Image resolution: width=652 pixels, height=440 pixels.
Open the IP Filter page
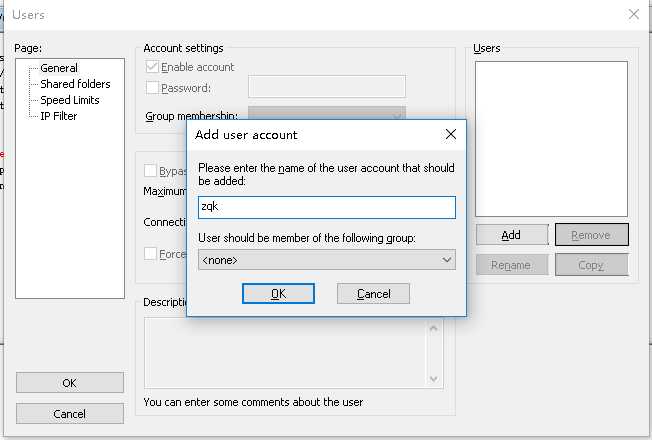coord(59,116)
